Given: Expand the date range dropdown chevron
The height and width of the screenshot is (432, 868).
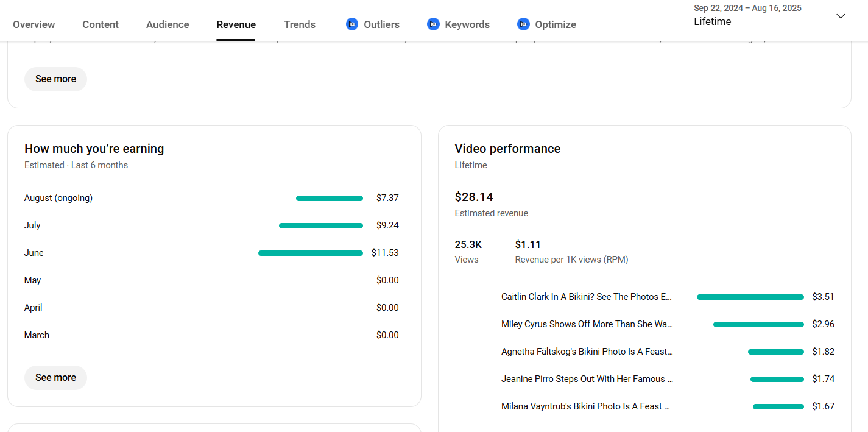Looking at the screenshot, I should tap(841, 16).
